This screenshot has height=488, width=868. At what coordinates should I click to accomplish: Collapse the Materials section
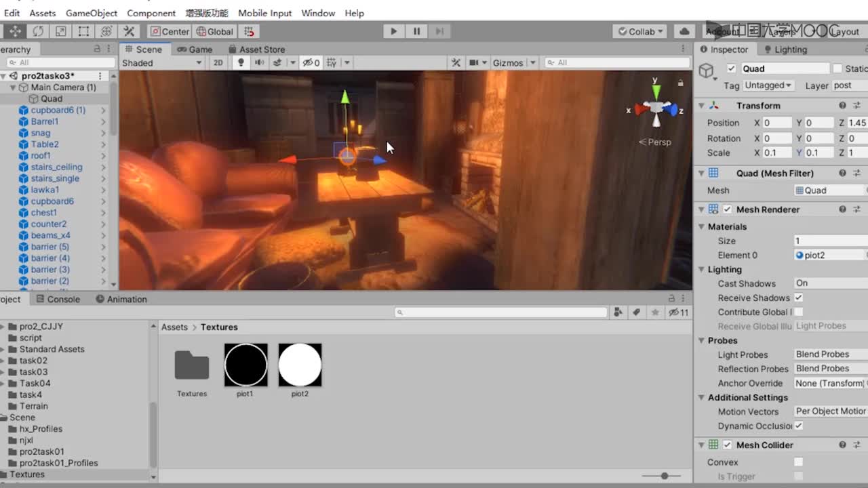pyautogui.click(x=702, y=226)
